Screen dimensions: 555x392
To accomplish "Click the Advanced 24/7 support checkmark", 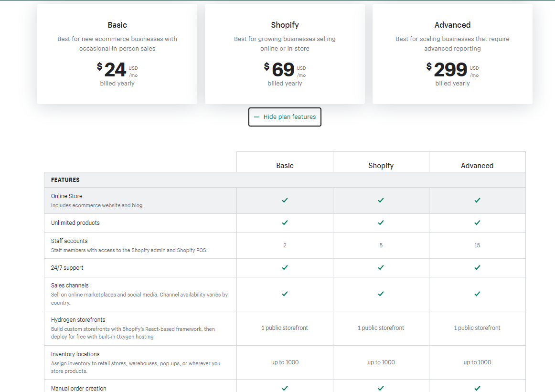I will click(477, 268).
